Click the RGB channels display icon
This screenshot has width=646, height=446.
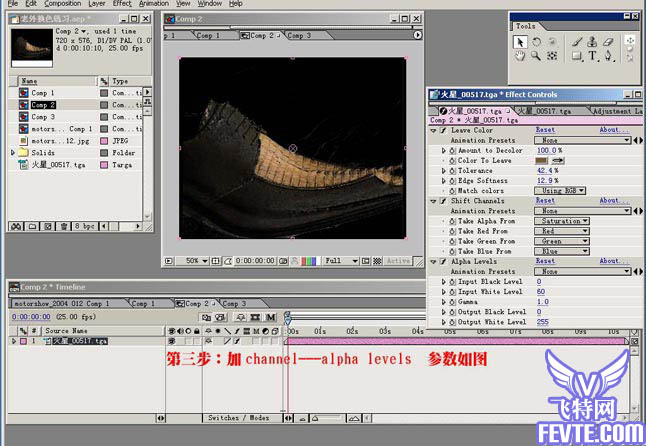coord(309,261)
